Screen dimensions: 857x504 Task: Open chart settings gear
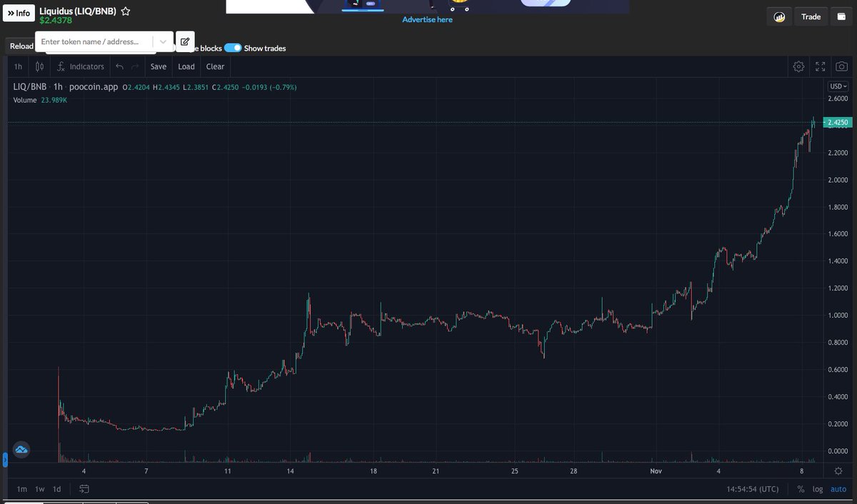tap(798, 66)
